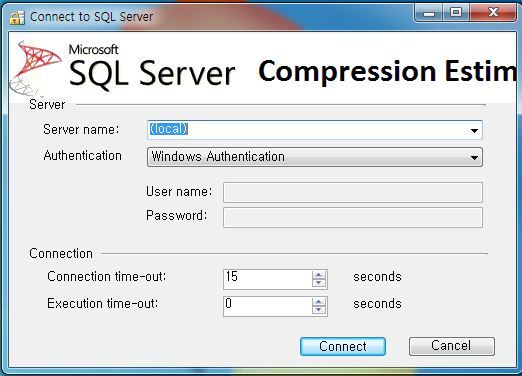Click the 'User name:' label
Image resolution: width=522 pixels, height=376 pixels.
point(179,192)
